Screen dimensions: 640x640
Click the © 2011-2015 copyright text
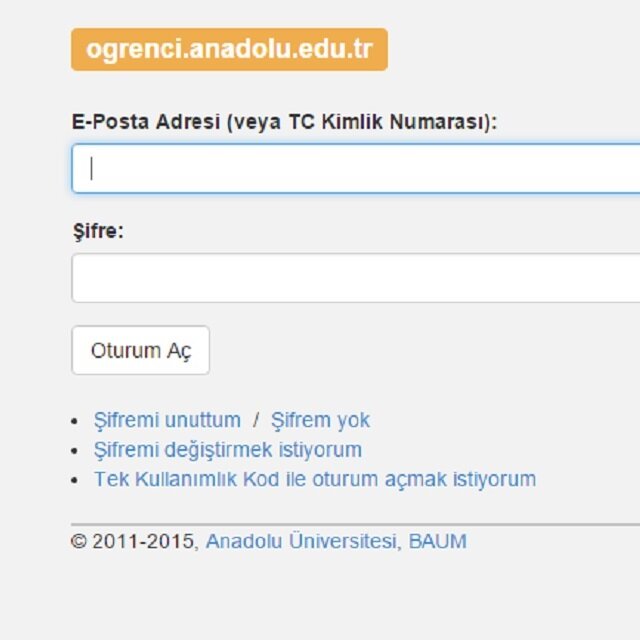132,541
